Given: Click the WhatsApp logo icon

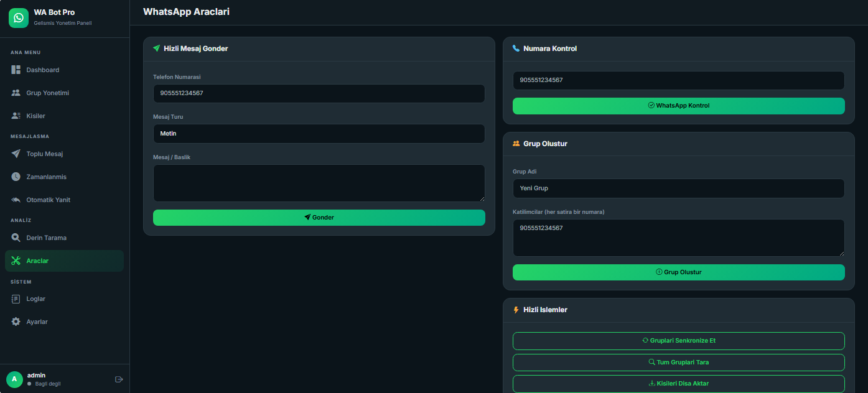Looking at the screenshot, I should [x=19, y=18].
